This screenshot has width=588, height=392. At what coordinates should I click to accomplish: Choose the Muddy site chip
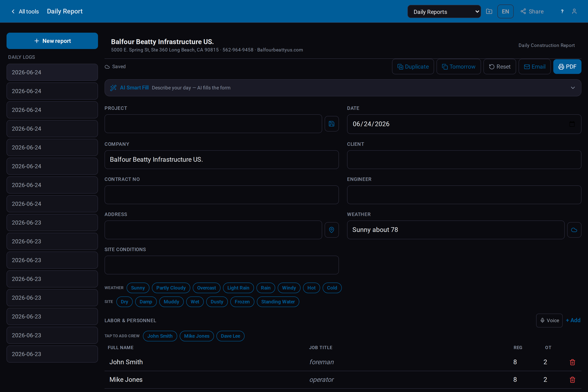[x=171, y=302]
